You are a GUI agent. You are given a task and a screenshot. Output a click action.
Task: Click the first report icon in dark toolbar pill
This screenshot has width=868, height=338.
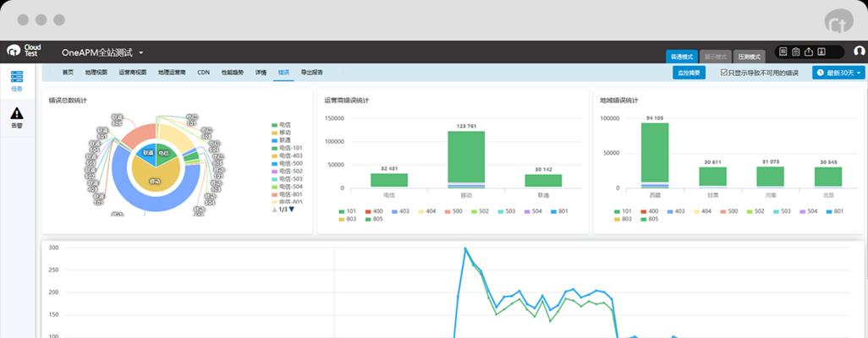(783, 52)
